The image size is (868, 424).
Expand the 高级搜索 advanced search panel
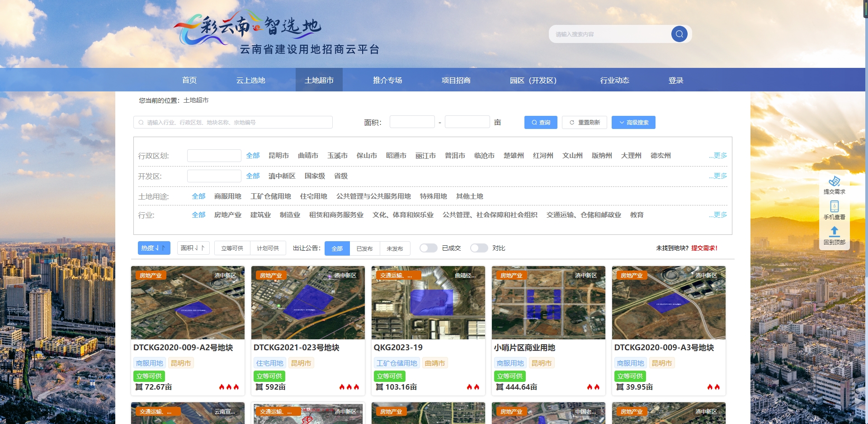click(633, 123)
